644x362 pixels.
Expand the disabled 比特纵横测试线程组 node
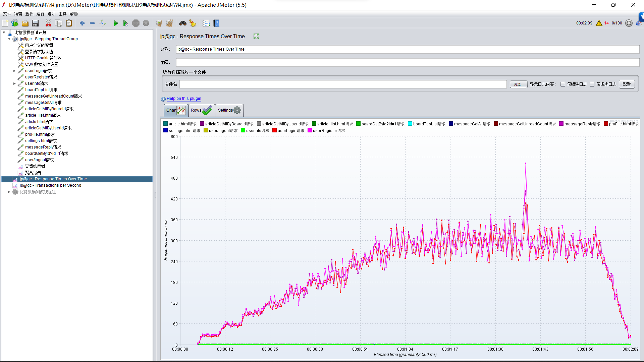9,192
